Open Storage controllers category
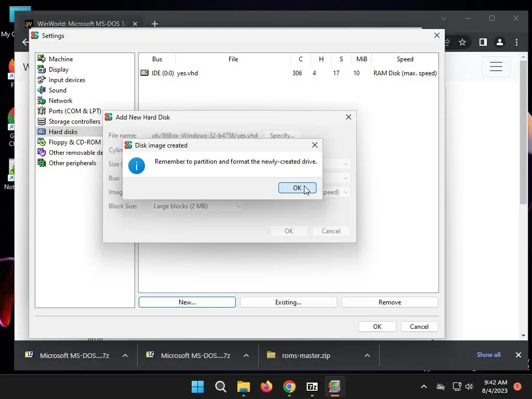Viewport: 532px width, 399px height. pos(74,122)
